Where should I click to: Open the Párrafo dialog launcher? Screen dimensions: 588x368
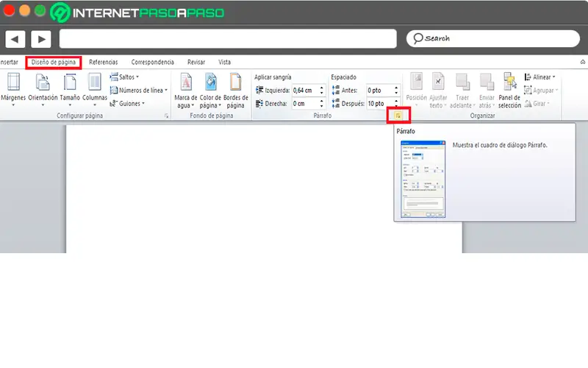pyautogui.click(x=398, y=116)
